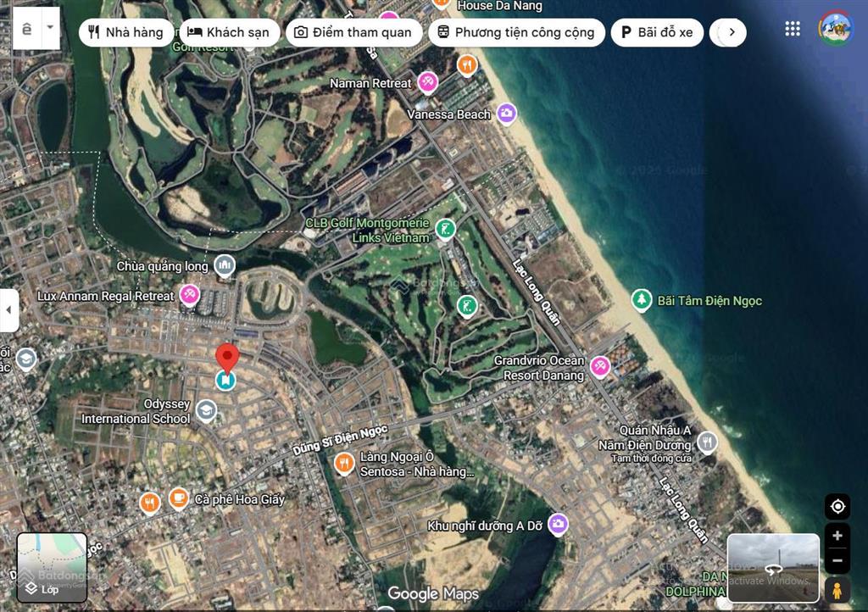Open the "Bãi Tắm Điện Ngọc" label
Image resolution: width=868 pixels, height=612 pixels.
coord(709,301)
